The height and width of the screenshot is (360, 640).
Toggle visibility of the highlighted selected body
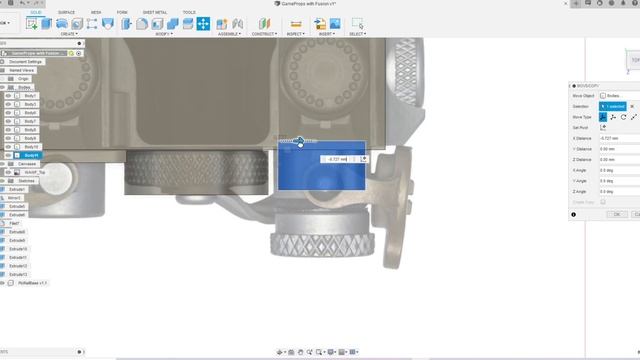[8, 155]
